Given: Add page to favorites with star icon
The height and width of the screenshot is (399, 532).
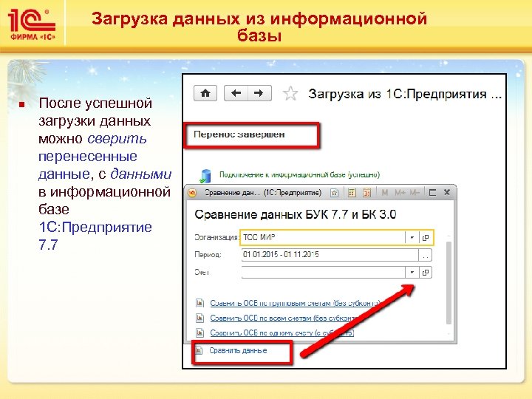Looking at the screenshot, I should tap(290, 94).
